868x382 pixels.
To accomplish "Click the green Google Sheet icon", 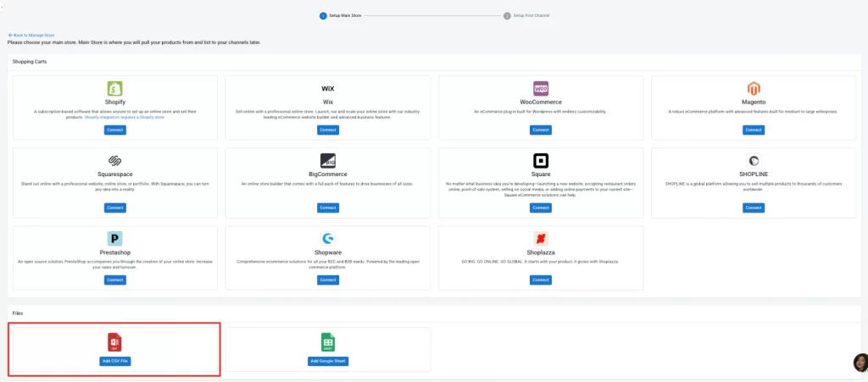I will [x=328, y=342].
